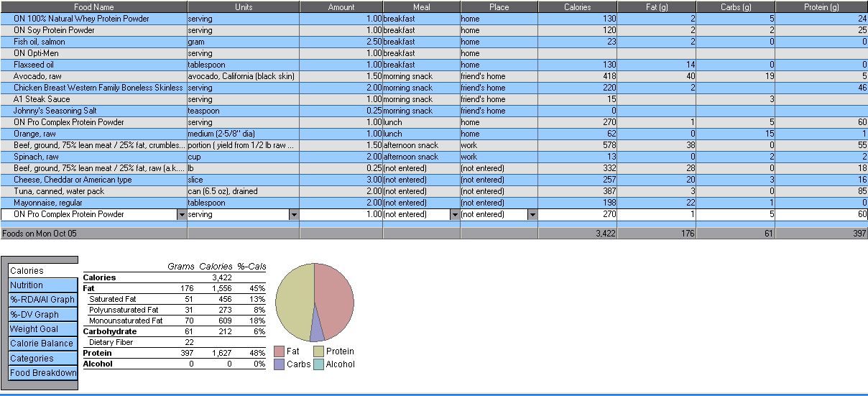Click the Amount column header

[341, 7]
